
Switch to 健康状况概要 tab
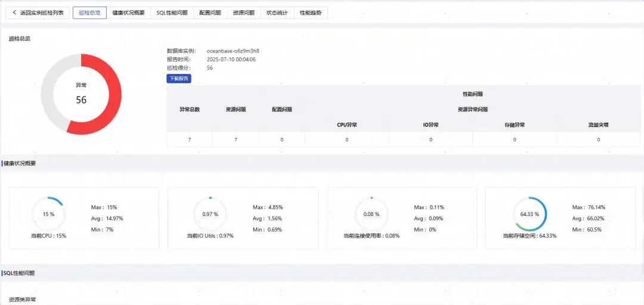coord(129,13)
